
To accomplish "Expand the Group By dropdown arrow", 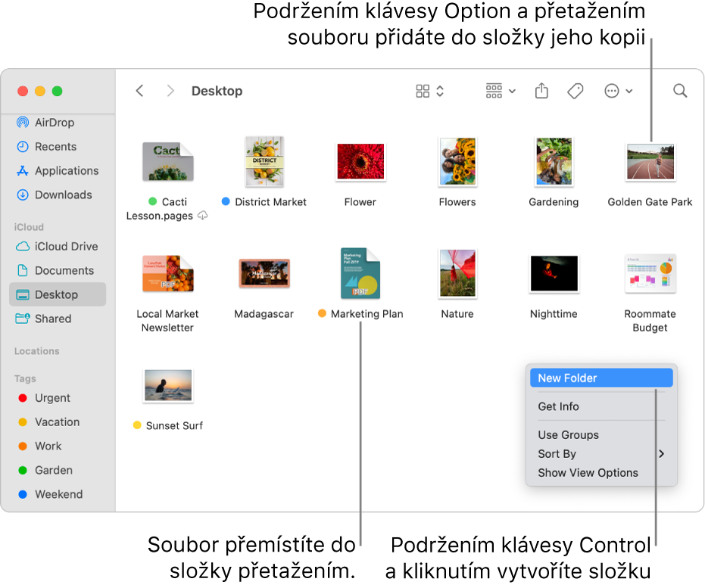I will click(512, 91).
